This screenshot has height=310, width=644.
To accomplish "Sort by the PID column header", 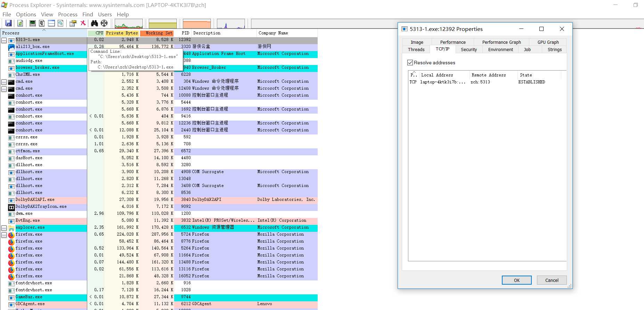I will pyautogui.click(x=183, y=33).
